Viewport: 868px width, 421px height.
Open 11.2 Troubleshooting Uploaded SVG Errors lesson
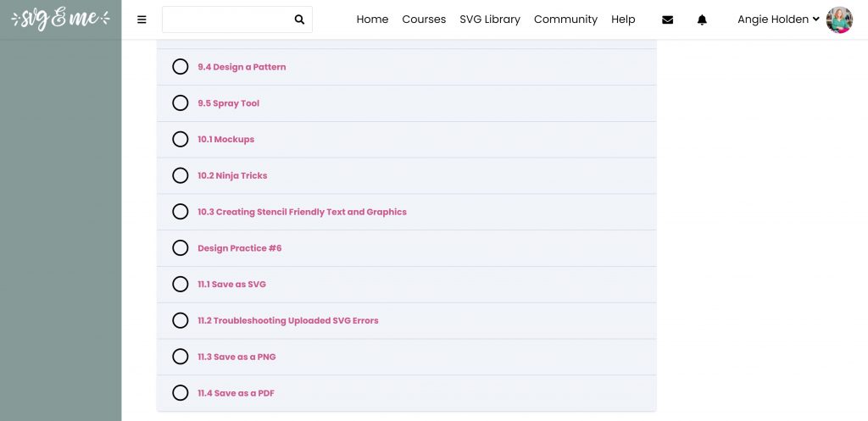click(x=288, y=321)
